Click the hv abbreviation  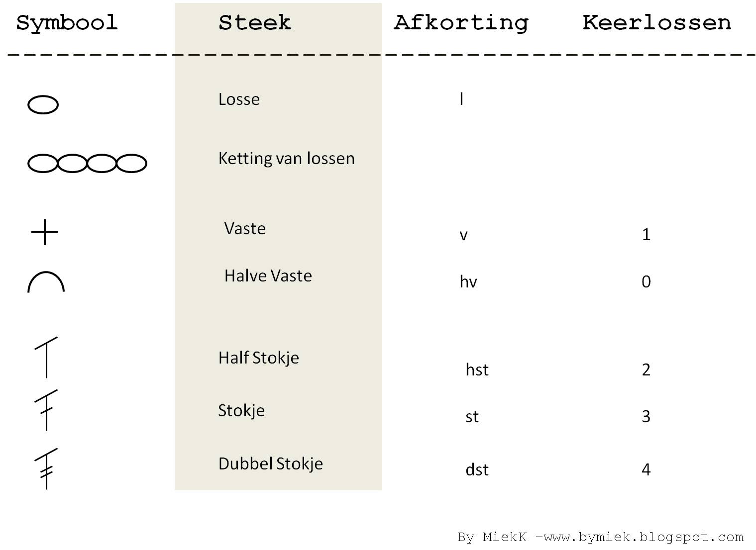468,282
